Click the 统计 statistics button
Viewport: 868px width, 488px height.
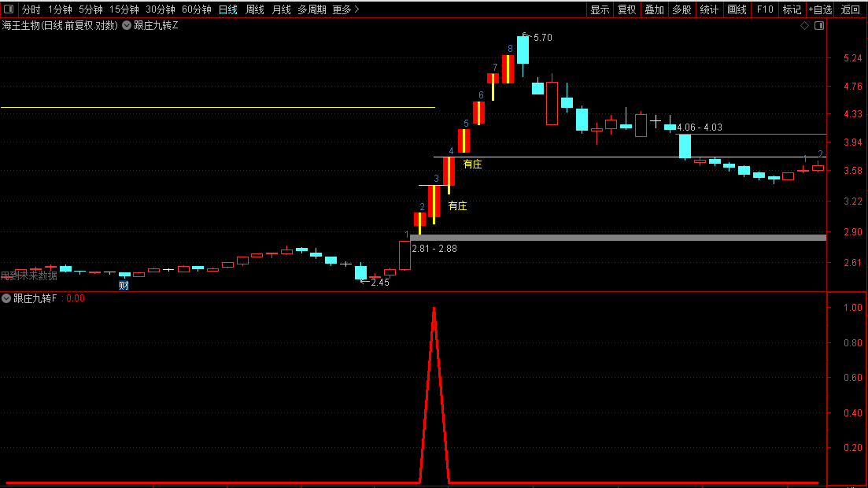[709, 9]
